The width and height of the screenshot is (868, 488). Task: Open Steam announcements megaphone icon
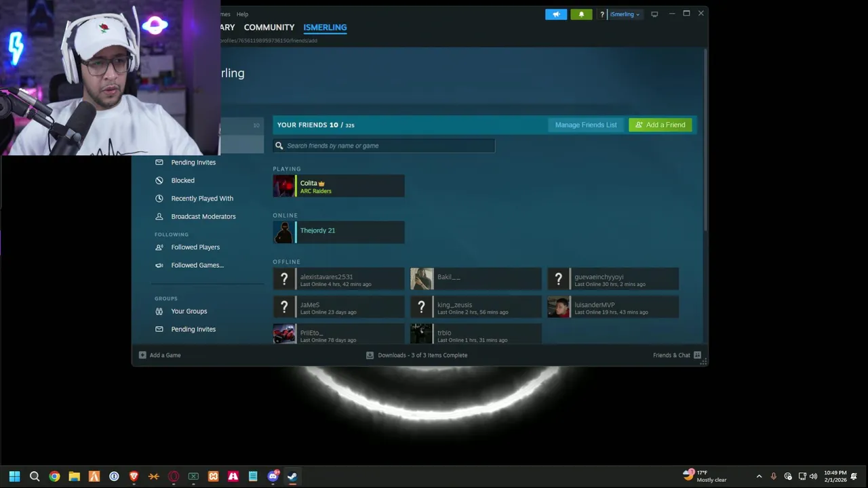(556, 14)
